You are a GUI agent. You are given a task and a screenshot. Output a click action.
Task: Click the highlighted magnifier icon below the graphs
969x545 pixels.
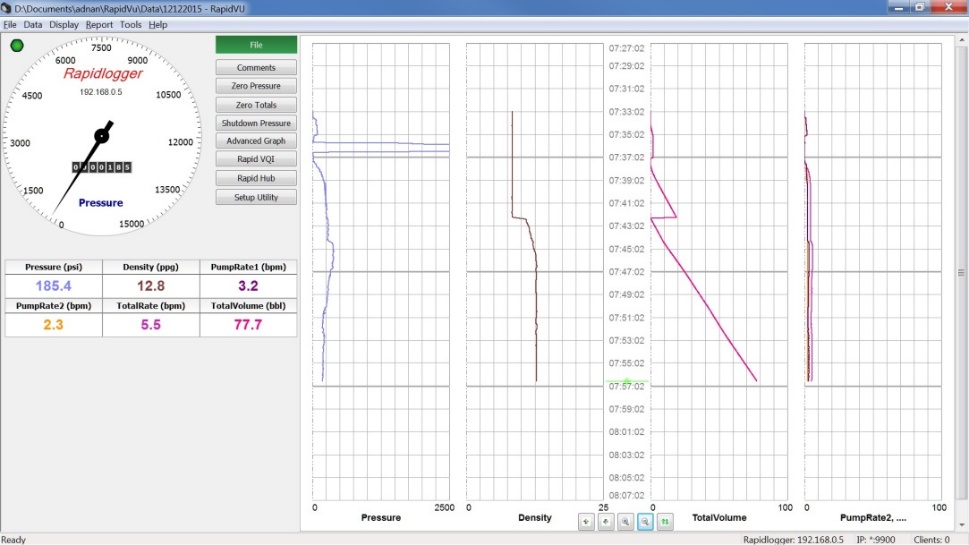645,521
